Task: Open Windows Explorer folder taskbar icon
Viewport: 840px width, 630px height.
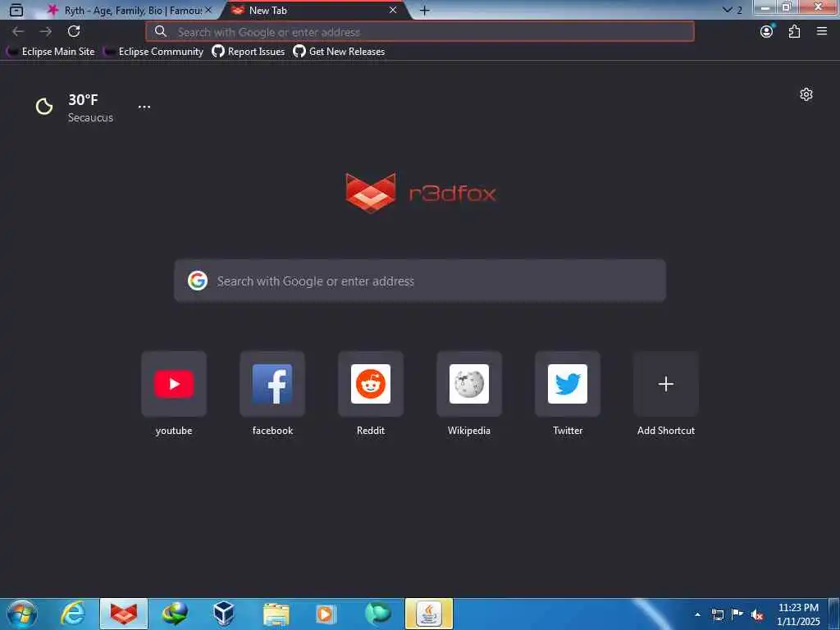Action: click(276, 614)
